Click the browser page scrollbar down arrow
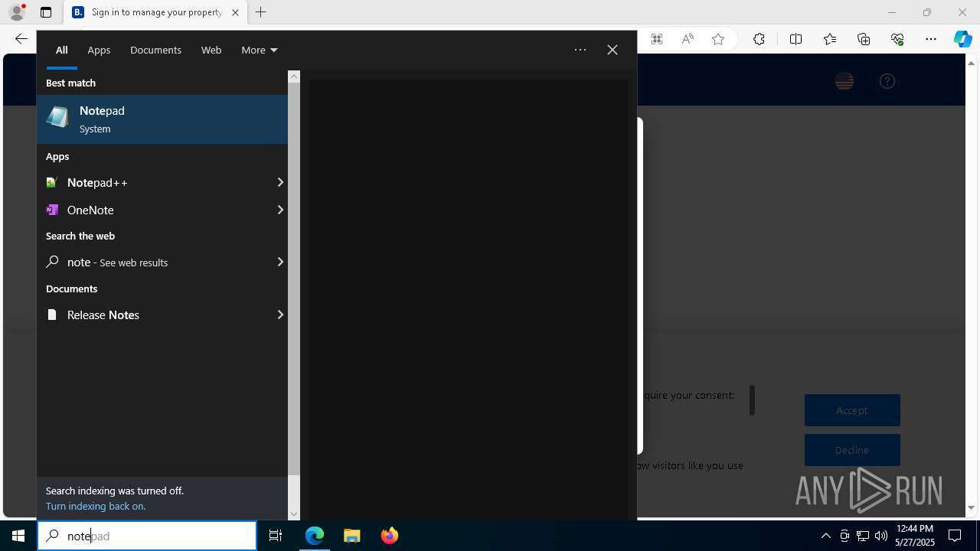Image resolution: width=980 pixels, height=551 pixels. 972,507
